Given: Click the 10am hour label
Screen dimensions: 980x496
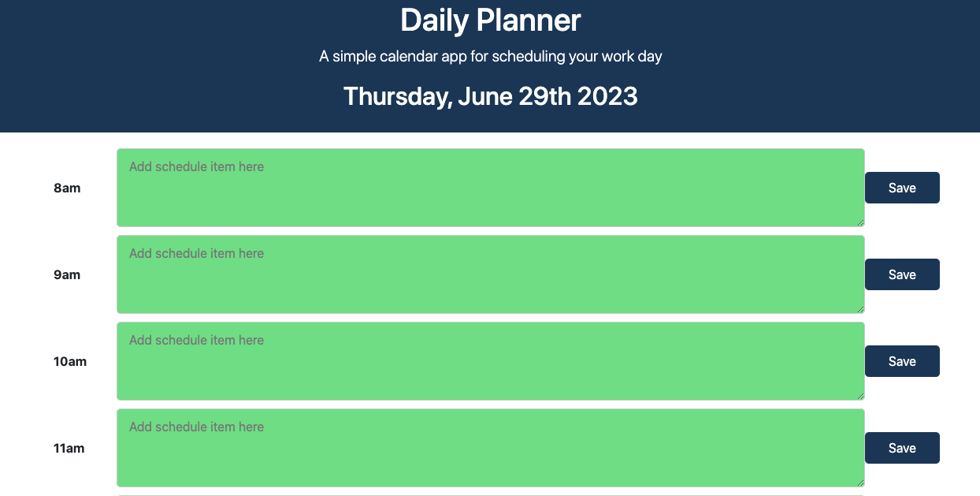Looking at the screenshot, I should coord(69,361).
